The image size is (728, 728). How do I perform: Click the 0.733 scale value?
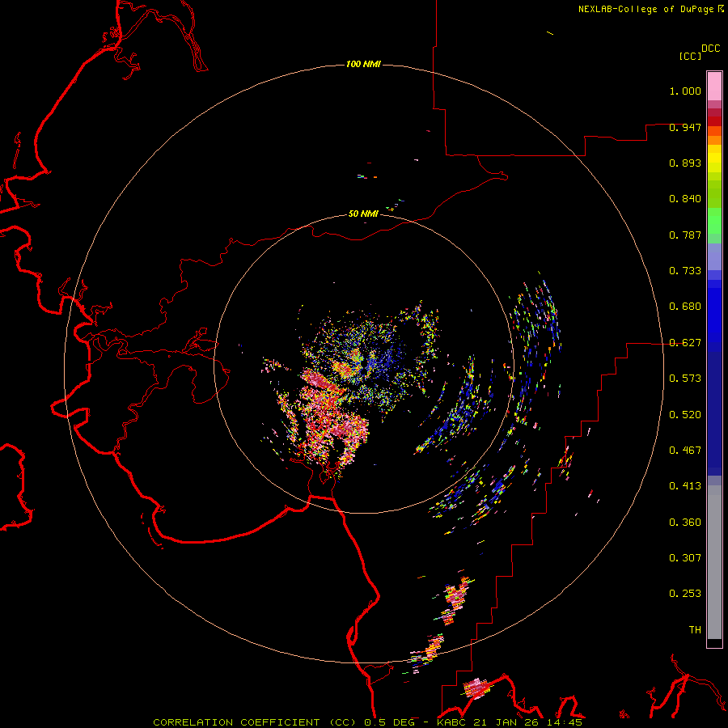(685, 271)
